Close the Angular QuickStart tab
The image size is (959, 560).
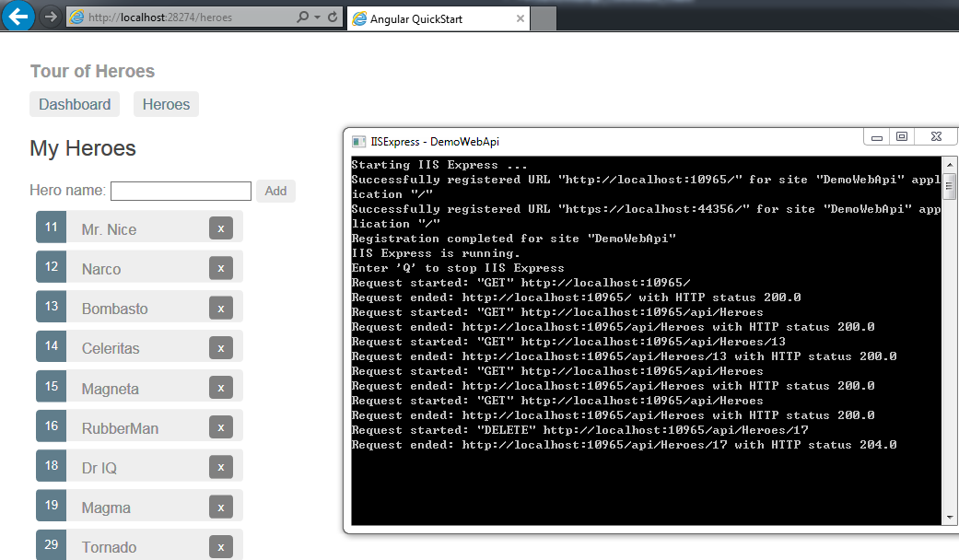pos(520,18)
